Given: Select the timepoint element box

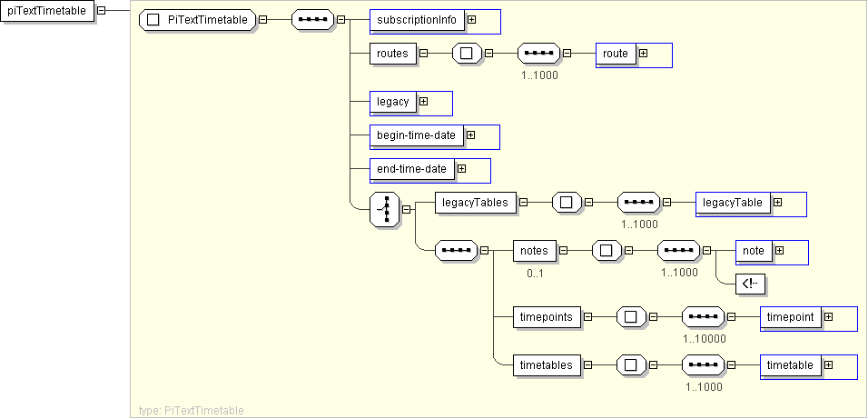Looking at the screenshot, I should (791, 317).
